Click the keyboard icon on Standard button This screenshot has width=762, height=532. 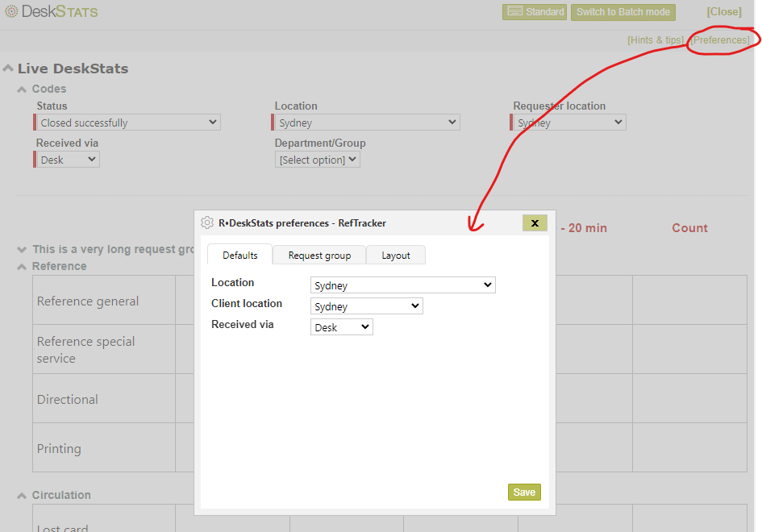[x=515, y=11]
